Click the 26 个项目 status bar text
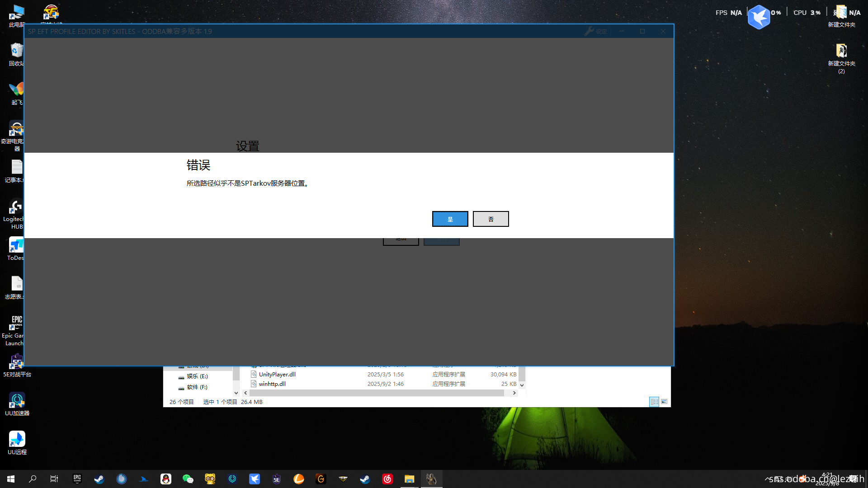This screenshot has width=868, height=488. coord(181,402)
